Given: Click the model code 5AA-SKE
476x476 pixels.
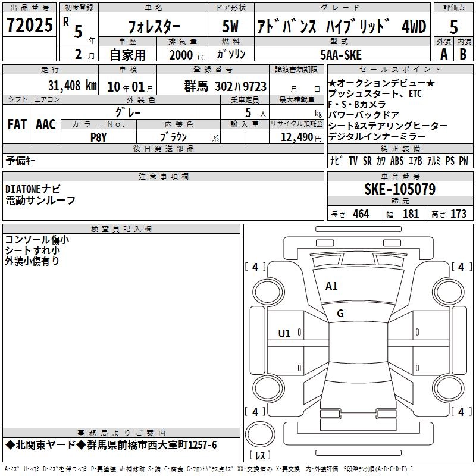Looking at the screenshot, I should coord(340,55).
